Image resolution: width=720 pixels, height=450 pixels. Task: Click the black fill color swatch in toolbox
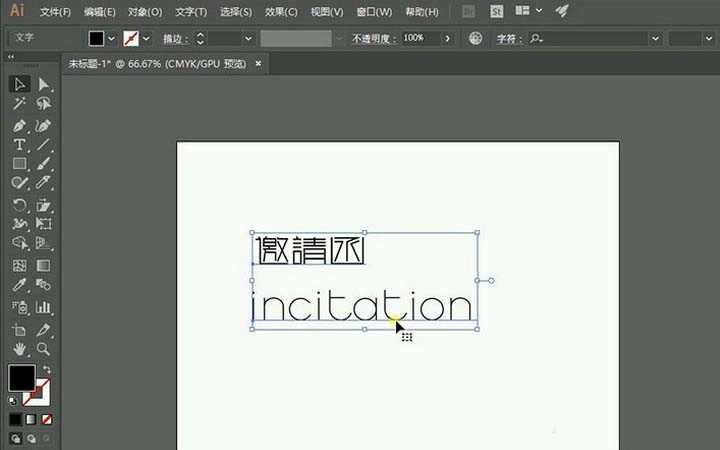pos(21,378)
